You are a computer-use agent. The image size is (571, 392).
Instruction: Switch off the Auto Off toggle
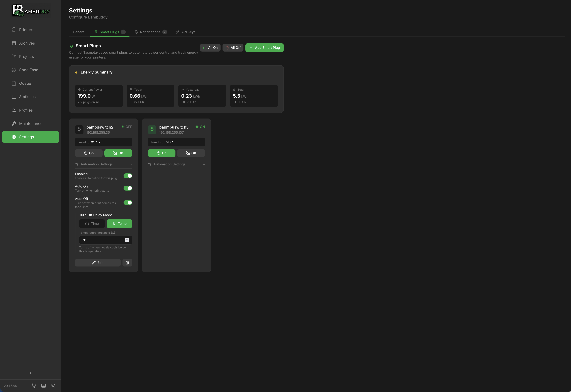128,203
